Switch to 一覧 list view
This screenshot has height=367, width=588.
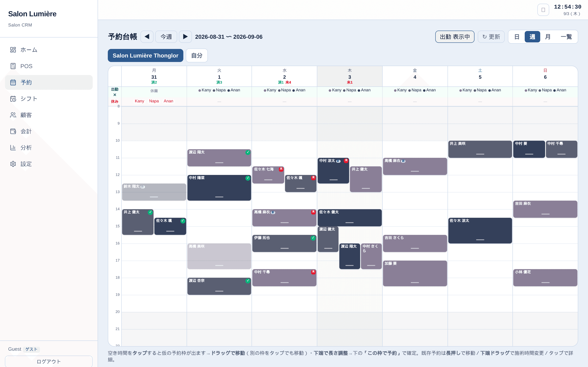pos(566,37)
